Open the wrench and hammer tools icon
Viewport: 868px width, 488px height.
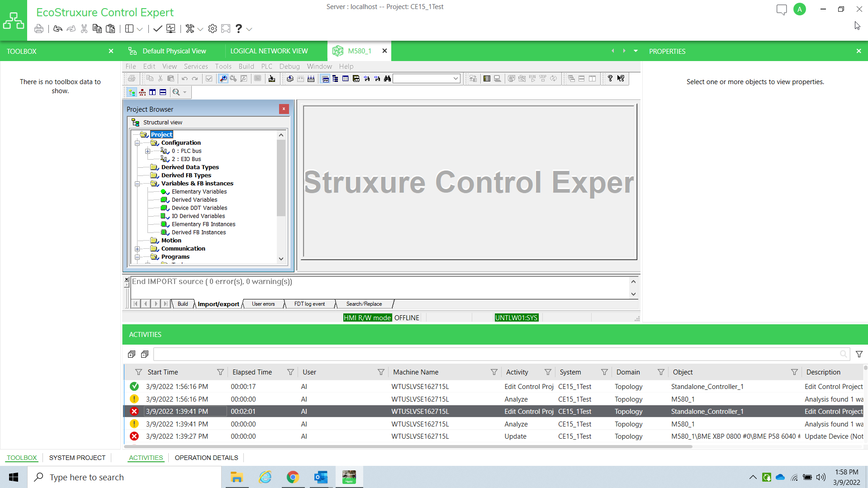pyautogui.click(x=190, y=29)
